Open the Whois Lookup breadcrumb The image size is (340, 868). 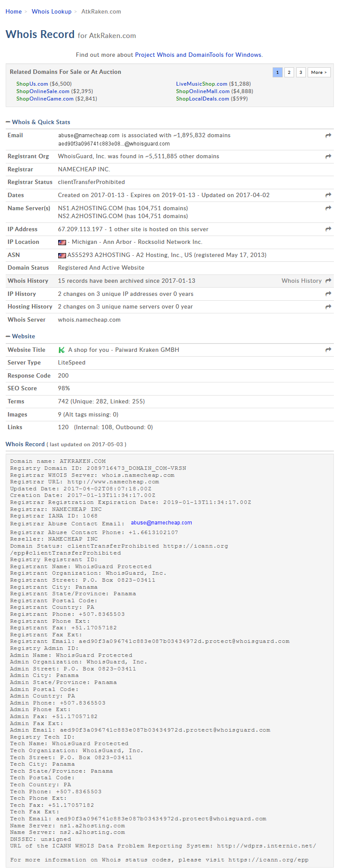click(x=52, y=12)
